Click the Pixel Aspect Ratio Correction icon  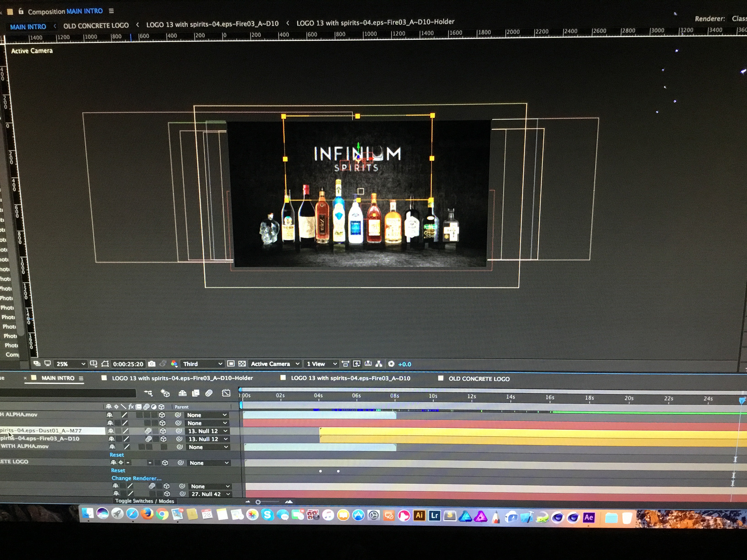pos(345,364)
